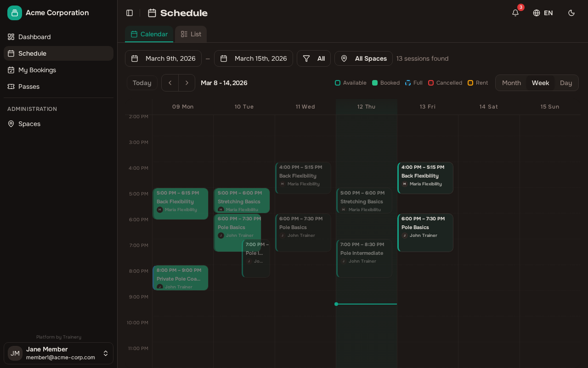The width and height of the screenshot is (588, 368).
Task: Click the Platform by Trainery text
Action: (x=59, y=337)
